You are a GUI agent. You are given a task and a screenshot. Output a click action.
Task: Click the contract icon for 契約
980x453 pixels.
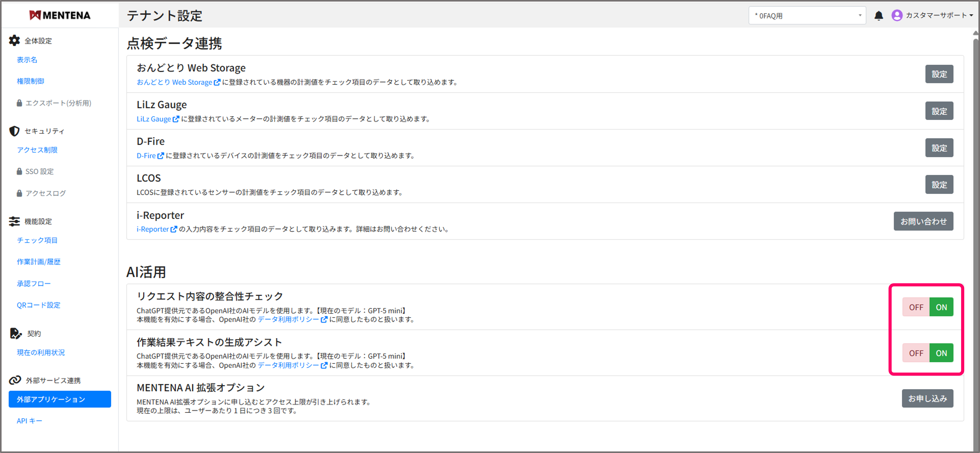(x=15, y=333)
